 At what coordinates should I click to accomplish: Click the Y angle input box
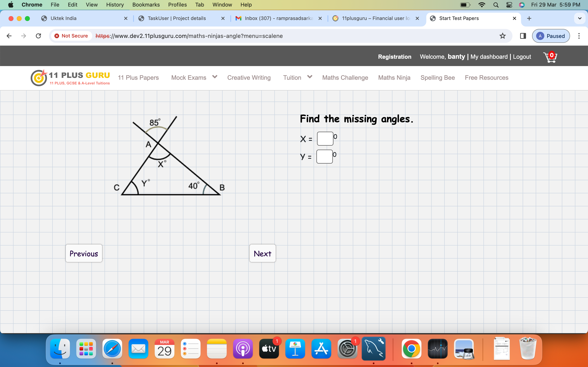tap(324, 157)
